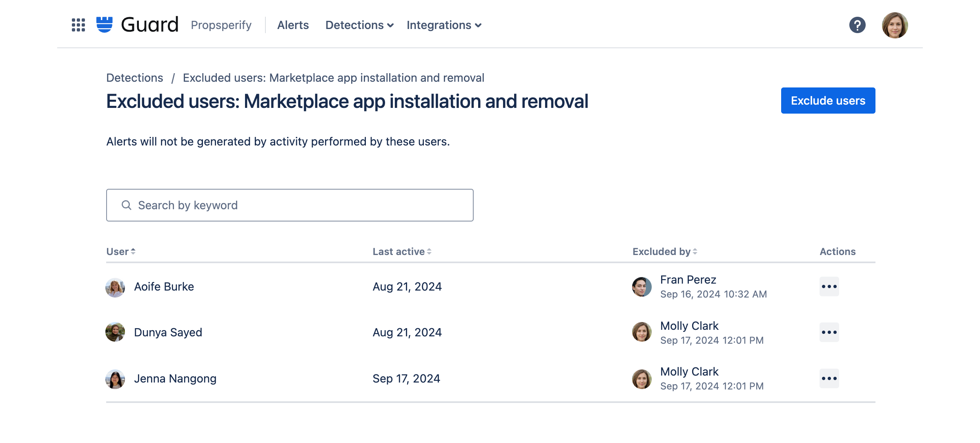Click the Search by keyword input field

pyautogui.click(x=290, y=205)
